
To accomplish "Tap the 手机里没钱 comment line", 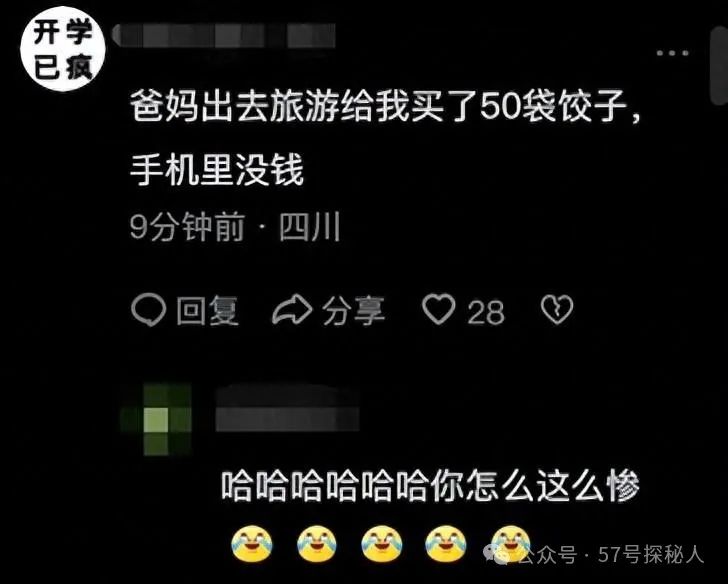I will point(217,170).
